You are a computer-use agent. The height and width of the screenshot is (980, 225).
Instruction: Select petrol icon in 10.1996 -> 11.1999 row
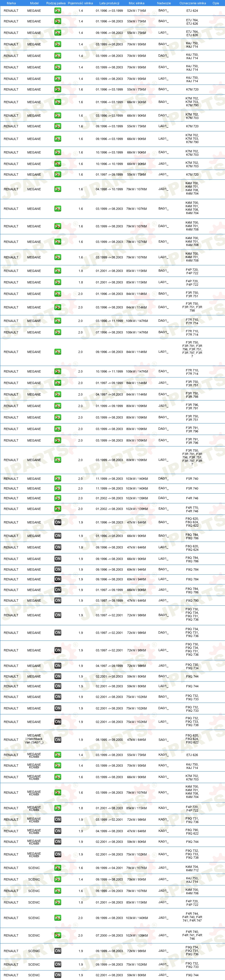point(58,372)
